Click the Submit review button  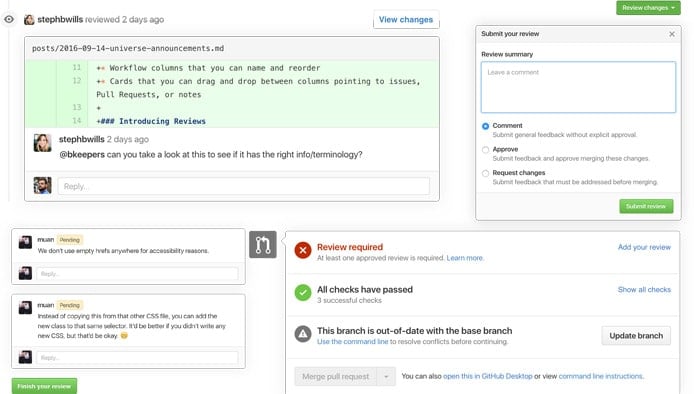[x=646, y=206]
